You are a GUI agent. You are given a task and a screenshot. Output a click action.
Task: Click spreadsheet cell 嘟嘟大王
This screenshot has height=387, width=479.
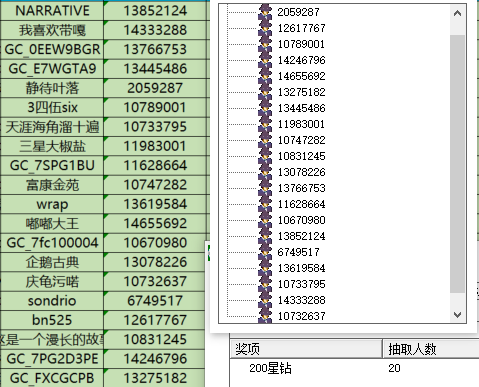(52, 223)
